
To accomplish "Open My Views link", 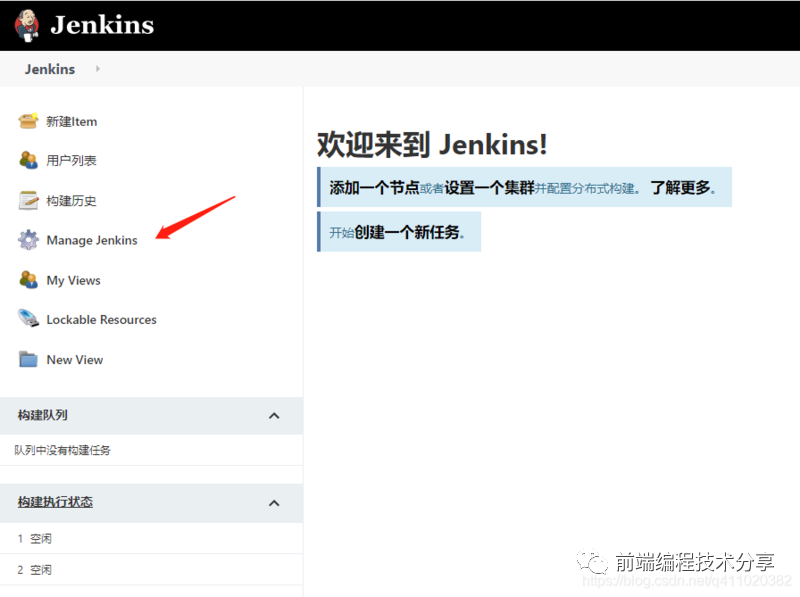I will point(73,281).
